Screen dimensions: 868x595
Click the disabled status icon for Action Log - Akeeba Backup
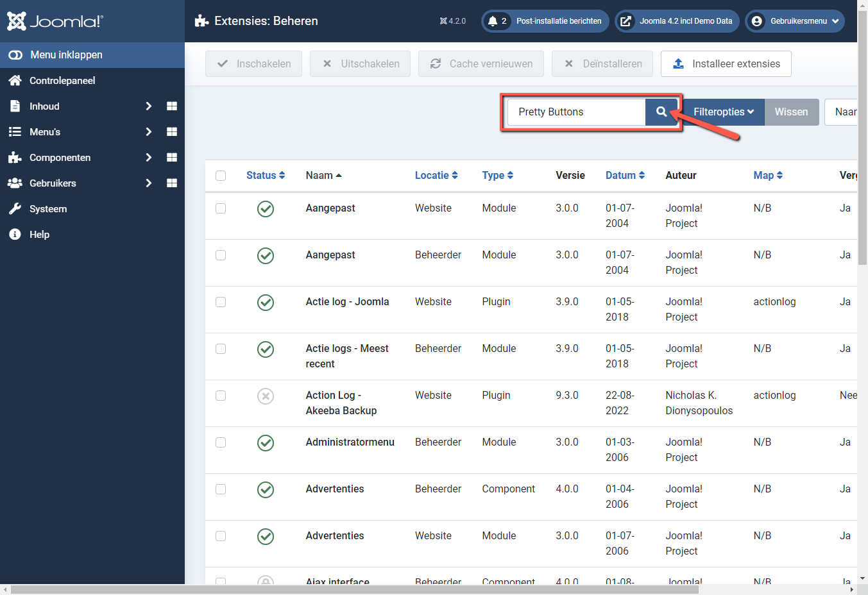[266, 396]
